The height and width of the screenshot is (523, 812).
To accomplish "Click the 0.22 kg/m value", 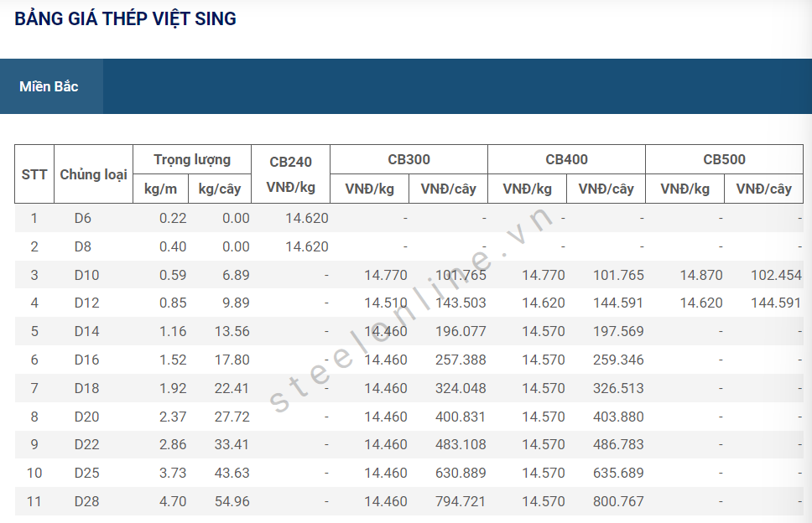I will coord(173,218).
